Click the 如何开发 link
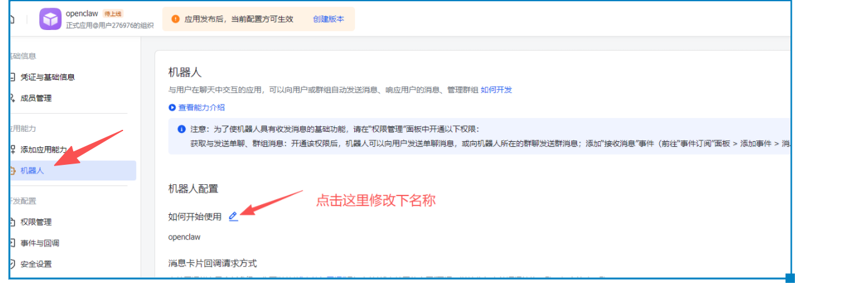Screen dimensions: 868x286 496,90
